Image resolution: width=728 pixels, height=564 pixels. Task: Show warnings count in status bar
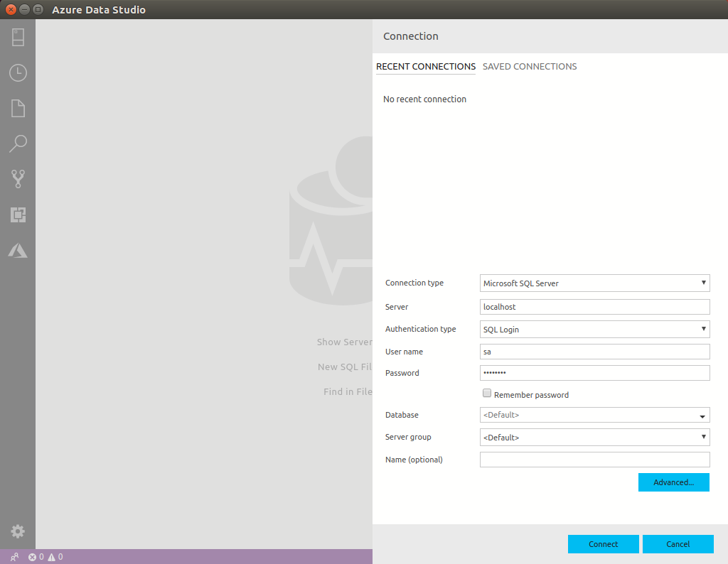[55, 557]
